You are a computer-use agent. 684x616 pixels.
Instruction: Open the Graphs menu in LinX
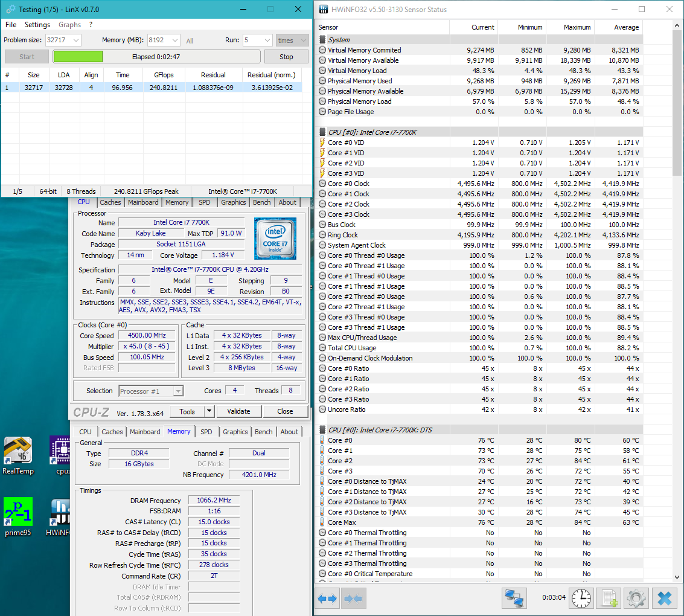[x=70, y=25]
